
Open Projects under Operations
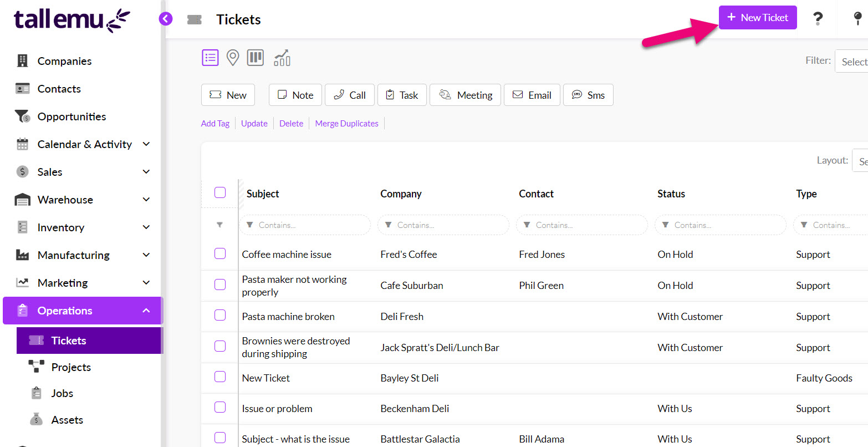click(x=71, y=367)
